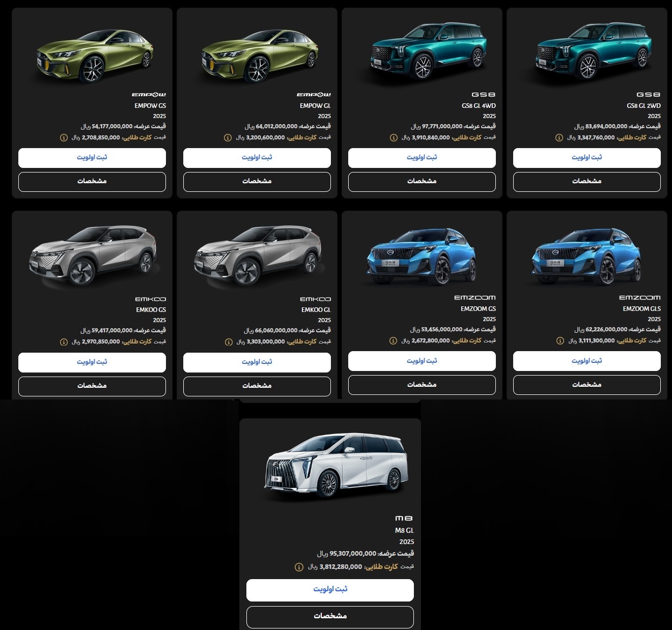Register priority (ثبت اولویت) for GS8 GL 4WD
Image resolution: width=672 pixels, height=630 pixels.
pyautogui.click(x=422, y=158)
